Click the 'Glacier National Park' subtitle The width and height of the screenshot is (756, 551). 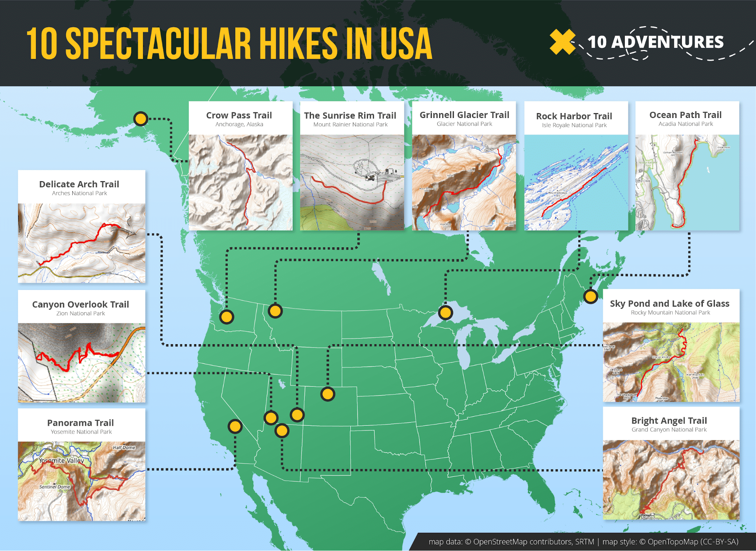click(x=464, y=124)
